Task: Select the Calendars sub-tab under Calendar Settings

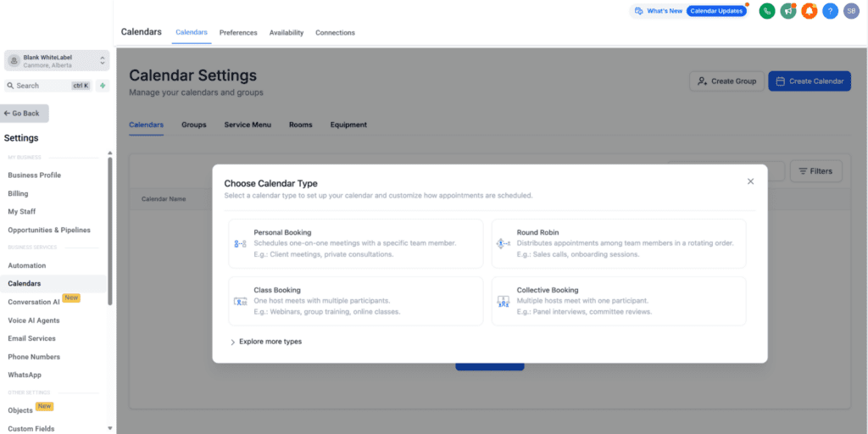Action: click(x=146, y=125)
